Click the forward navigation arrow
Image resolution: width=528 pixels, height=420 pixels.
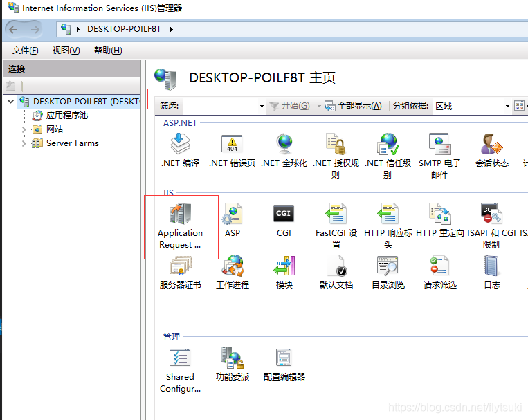coord(35,30)
